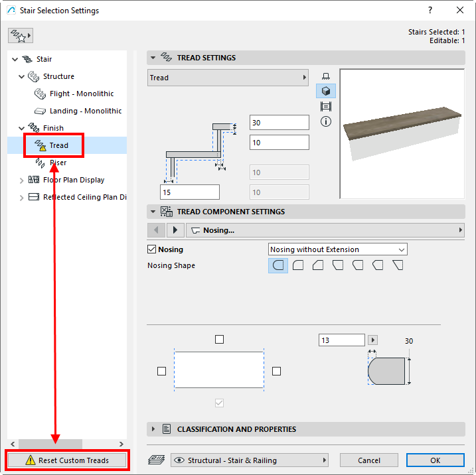Go to previous tread component page
476x475 pixels.
tap(156, 230)
